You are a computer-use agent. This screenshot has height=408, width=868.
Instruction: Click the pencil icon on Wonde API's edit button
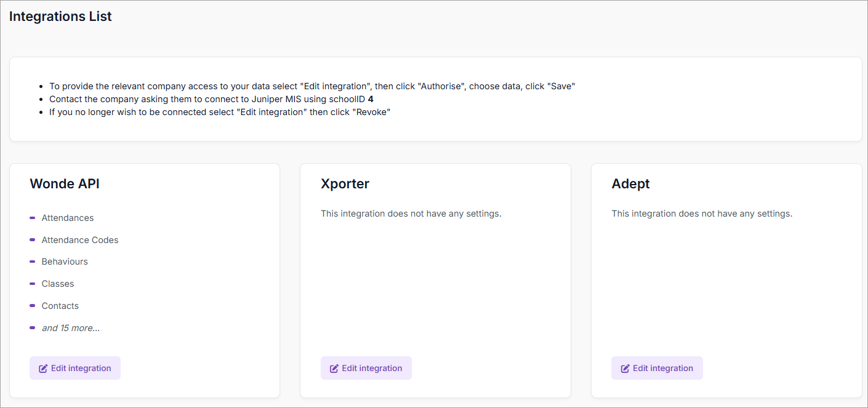[43, 369]
